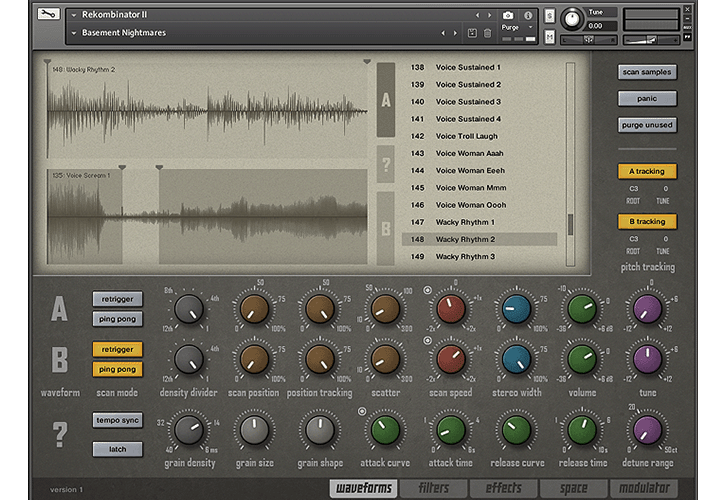Mute the instrument with the M button
Screen dimensions: 724x500
coord(549,36)
